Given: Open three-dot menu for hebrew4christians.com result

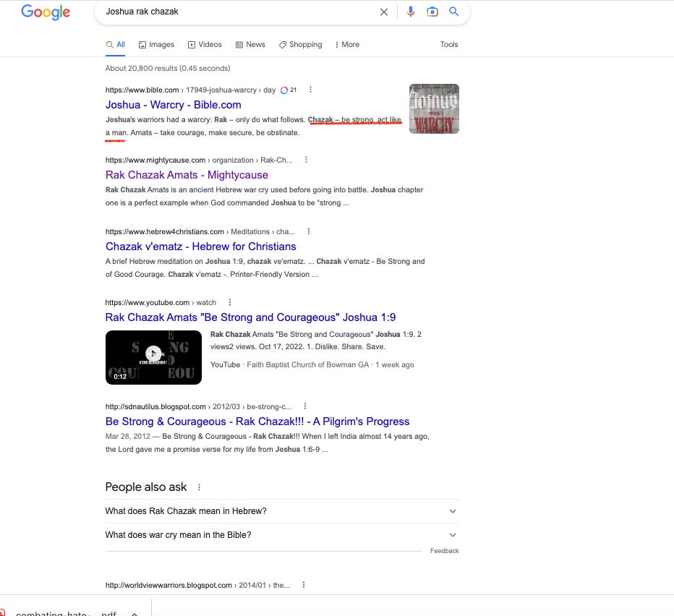Looking at the screenshot, I should [309, 231].
